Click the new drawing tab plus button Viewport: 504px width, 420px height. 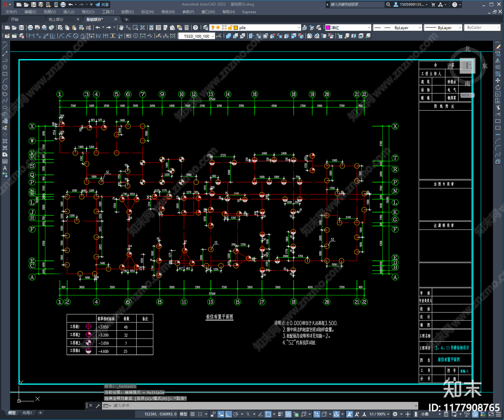126,20
